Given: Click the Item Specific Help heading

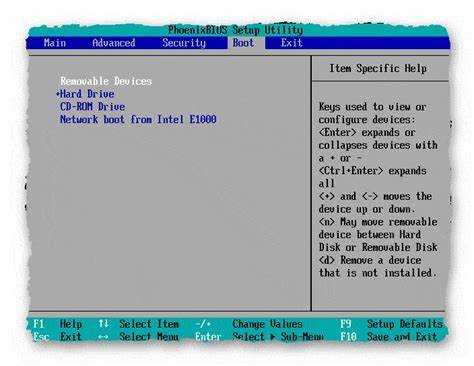Looking at the screenshot, I should [378, 69].
